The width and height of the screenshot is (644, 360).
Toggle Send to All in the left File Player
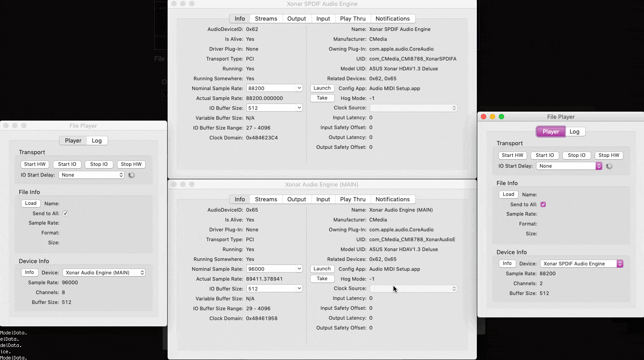point(65,213)
